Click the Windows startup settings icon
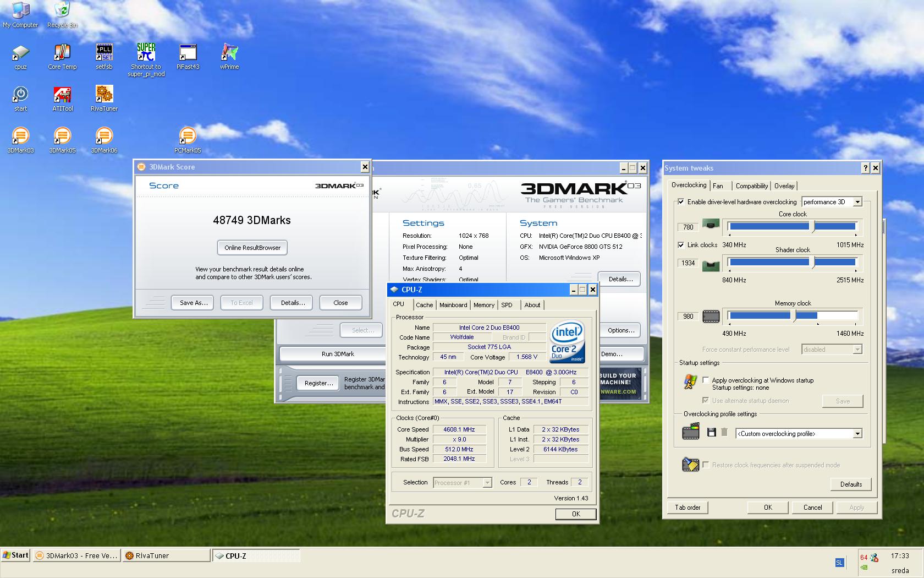924x578 pixels. (x=690, y=381)
